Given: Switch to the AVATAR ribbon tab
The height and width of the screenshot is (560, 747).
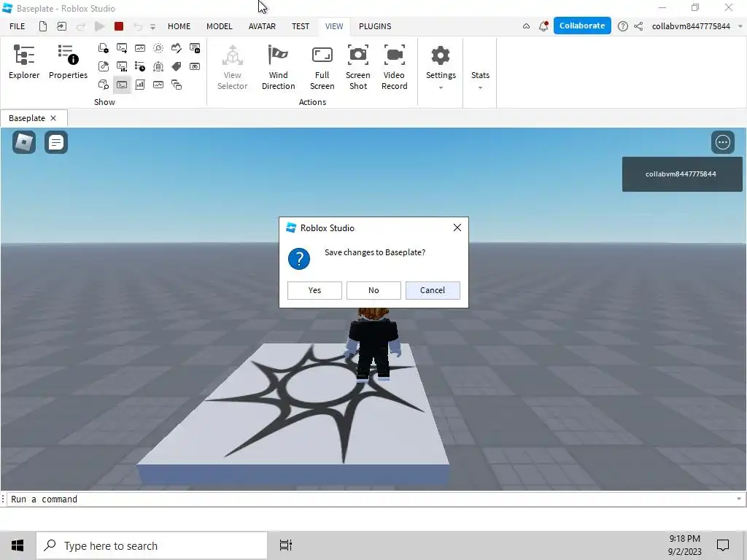Looking at the screenshot, I should tap(262, 26).
